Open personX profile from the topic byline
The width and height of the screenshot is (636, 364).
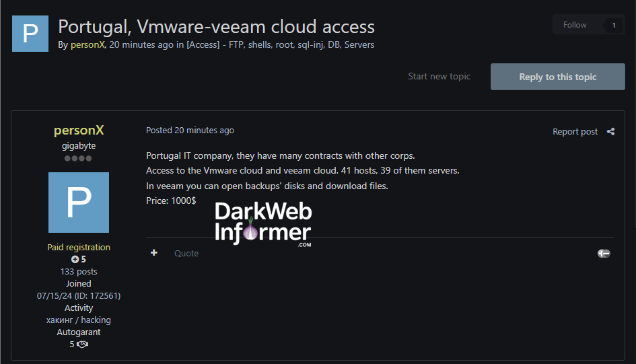point(87,45)
